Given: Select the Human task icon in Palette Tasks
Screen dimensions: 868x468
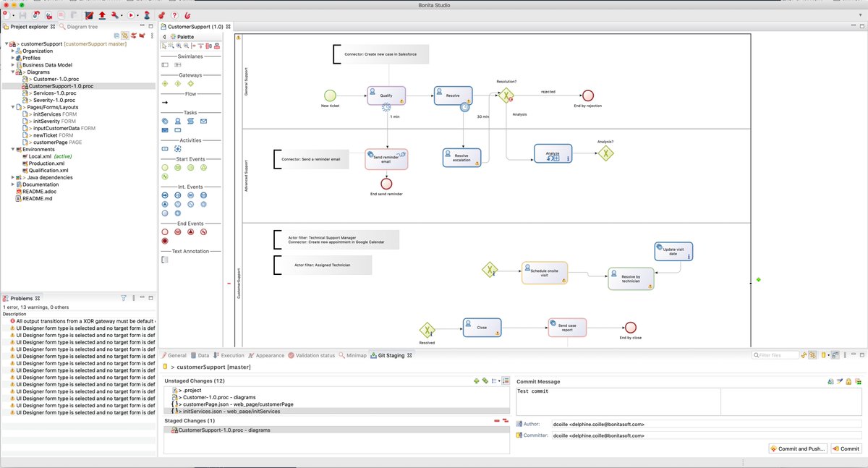Looking at the screenshot, I should point(178,121).
